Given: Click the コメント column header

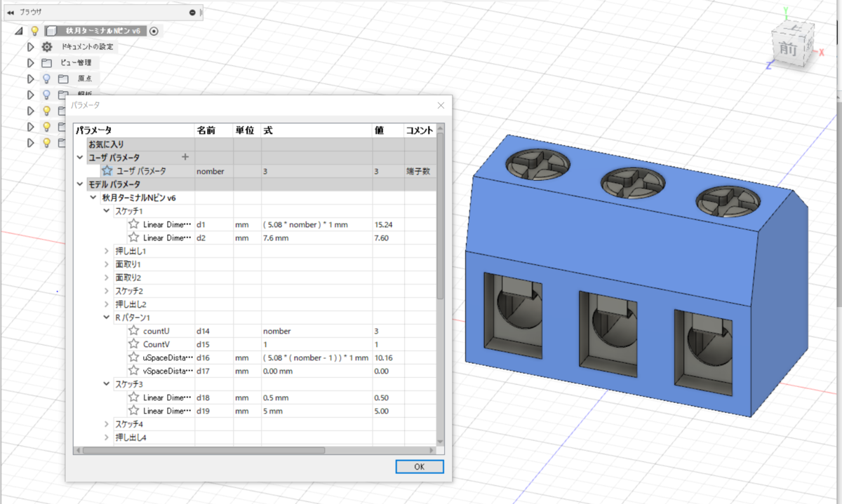Looking at the screenshot, I should [x=420, y=130].
